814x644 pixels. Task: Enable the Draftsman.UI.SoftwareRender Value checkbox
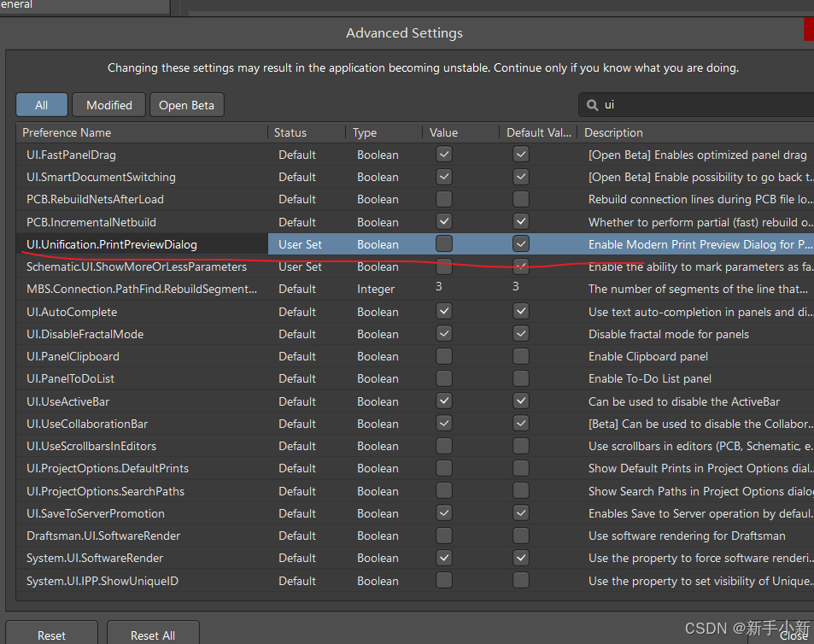[x=444, y=536]
